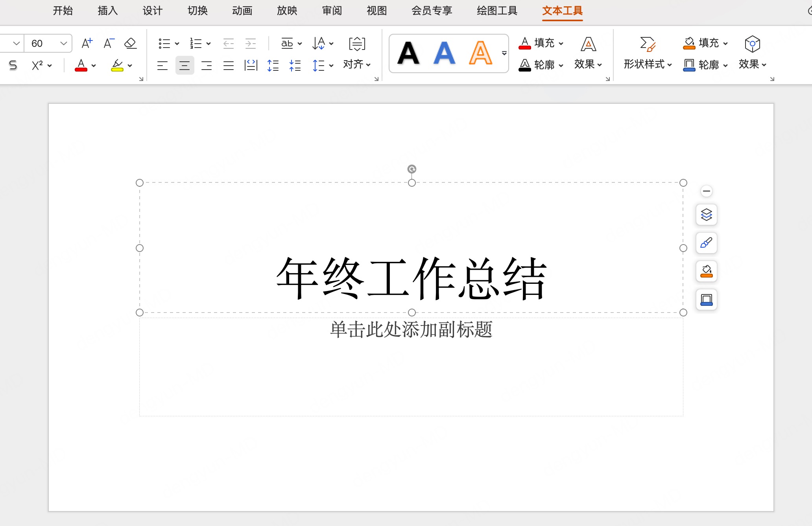Switch to the 审阅 tab
Screen dimensions: 812x526
(332, 11)
